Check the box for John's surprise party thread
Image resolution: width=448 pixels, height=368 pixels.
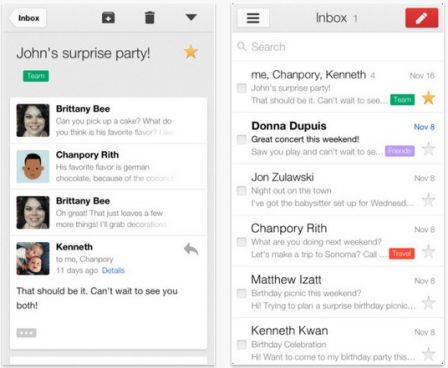coord(241,88)
